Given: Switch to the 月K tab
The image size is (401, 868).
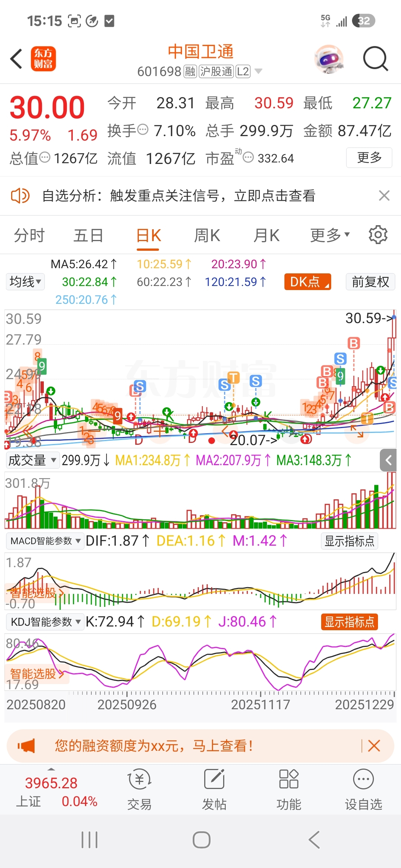Looking at the screenshot, I should 267,236.
